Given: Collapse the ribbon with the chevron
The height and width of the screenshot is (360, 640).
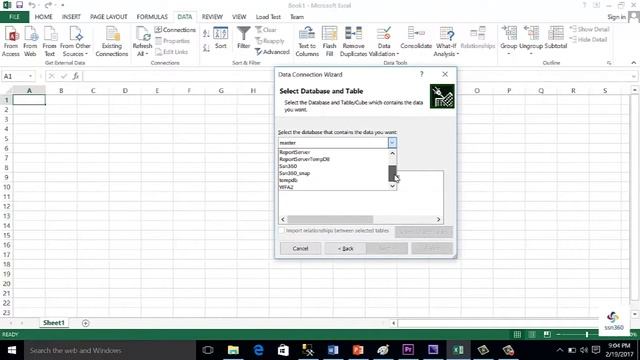Looking at the screenshot, I should point(633,63).
